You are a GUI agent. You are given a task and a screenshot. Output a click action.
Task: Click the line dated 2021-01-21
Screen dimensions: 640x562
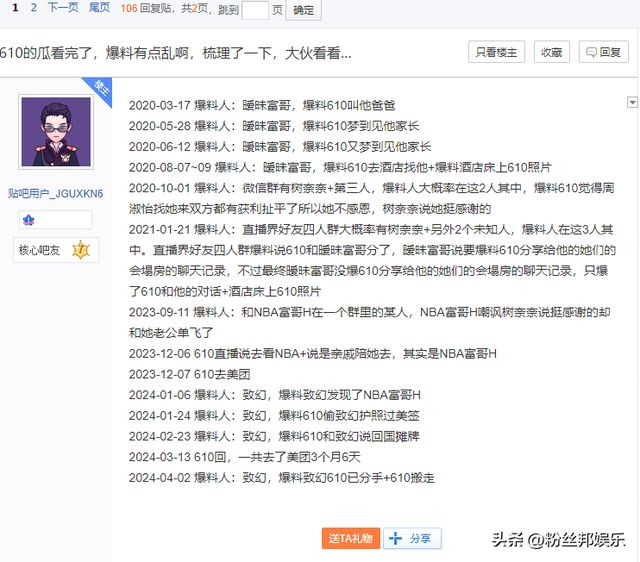(x=372, y=260)
